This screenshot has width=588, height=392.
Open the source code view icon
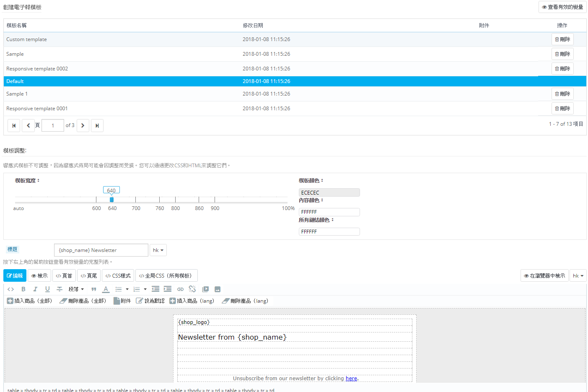tap(11, 289)
